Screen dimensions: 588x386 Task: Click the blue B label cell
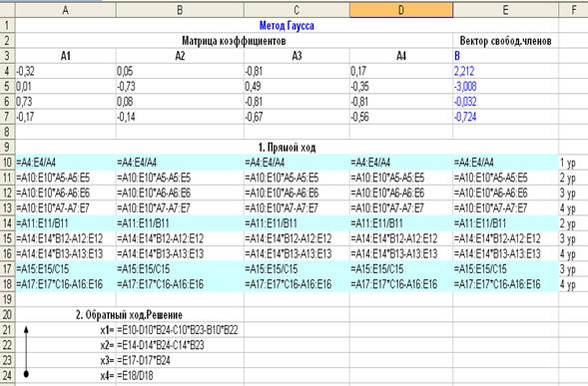point(505,56)
